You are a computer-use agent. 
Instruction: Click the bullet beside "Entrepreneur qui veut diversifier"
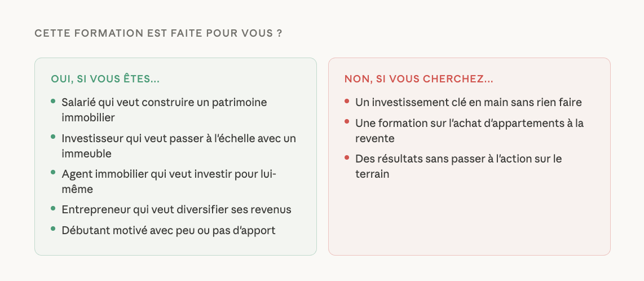(53, 208)
